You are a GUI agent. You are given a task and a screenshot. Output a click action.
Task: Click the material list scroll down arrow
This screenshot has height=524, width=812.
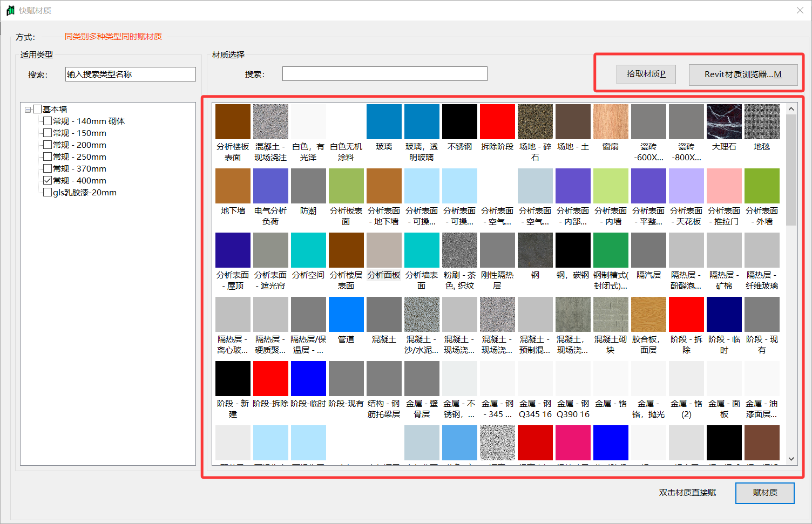tap(791, 459)
